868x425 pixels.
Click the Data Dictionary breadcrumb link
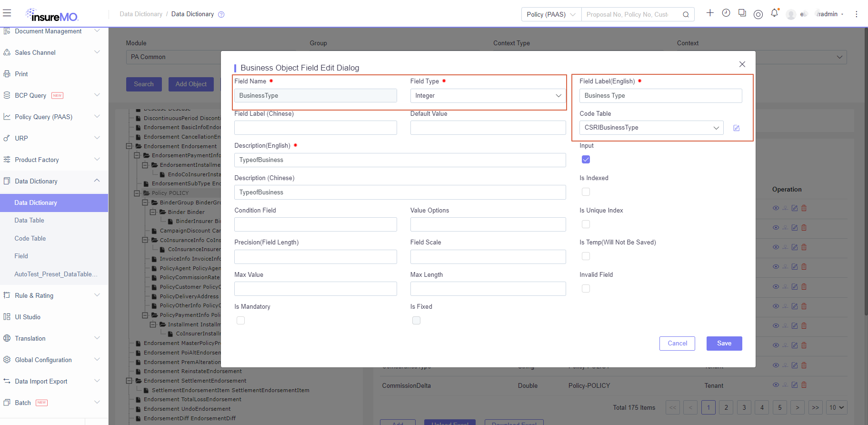(x=141, y=14)
